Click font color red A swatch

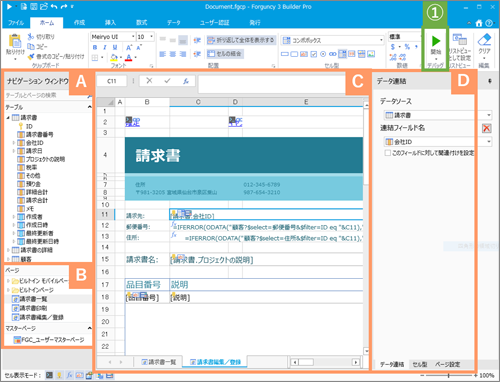pyautogui.click(x=129, y=58)
